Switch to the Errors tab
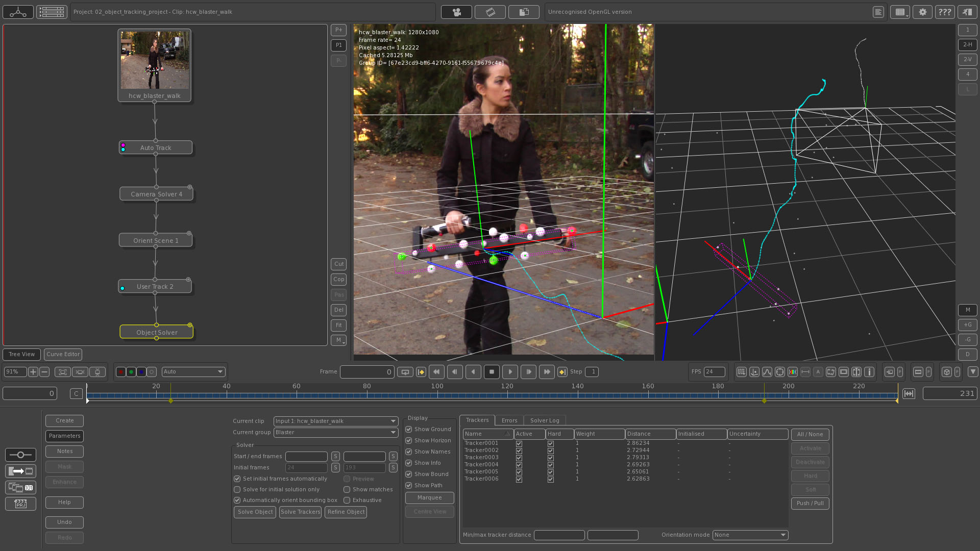Viewport: 980px width, 551px height. pyautogui.click(x=509, y=420)
